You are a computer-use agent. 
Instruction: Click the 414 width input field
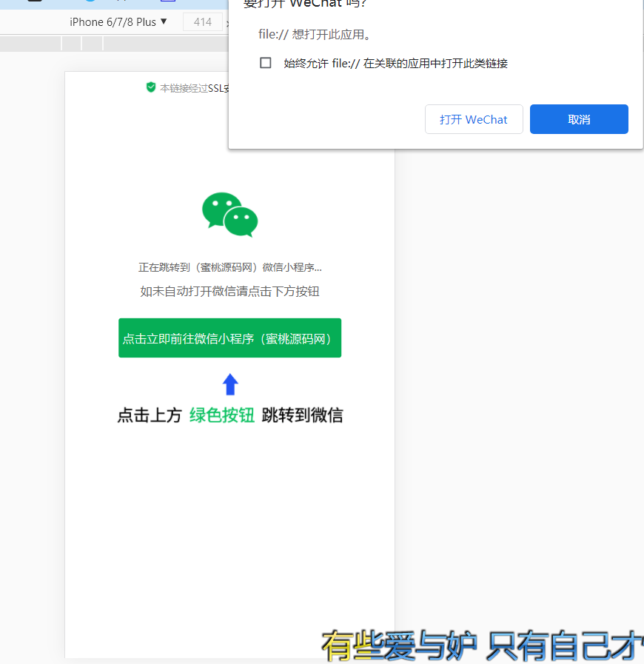(x=202, y=21)
